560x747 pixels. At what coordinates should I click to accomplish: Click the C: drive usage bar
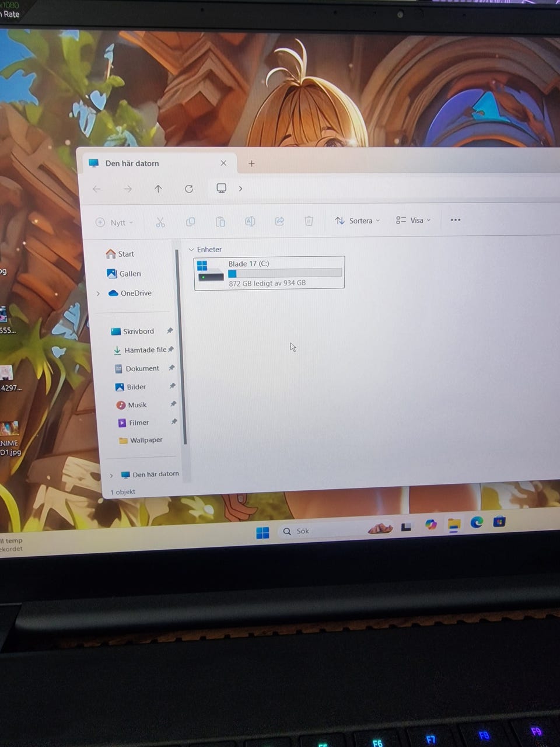coord(285,273)
